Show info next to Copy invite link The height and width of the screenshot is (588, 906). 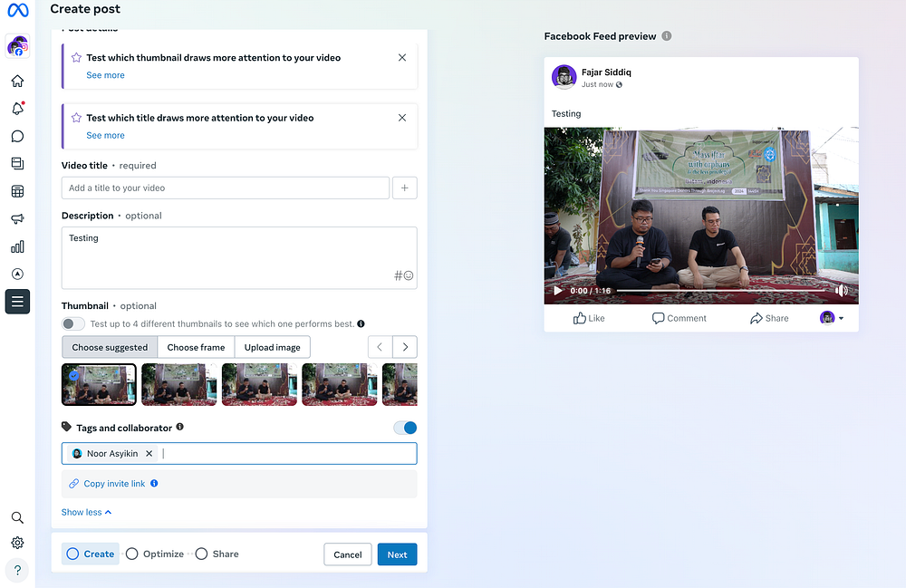[154, 484]
